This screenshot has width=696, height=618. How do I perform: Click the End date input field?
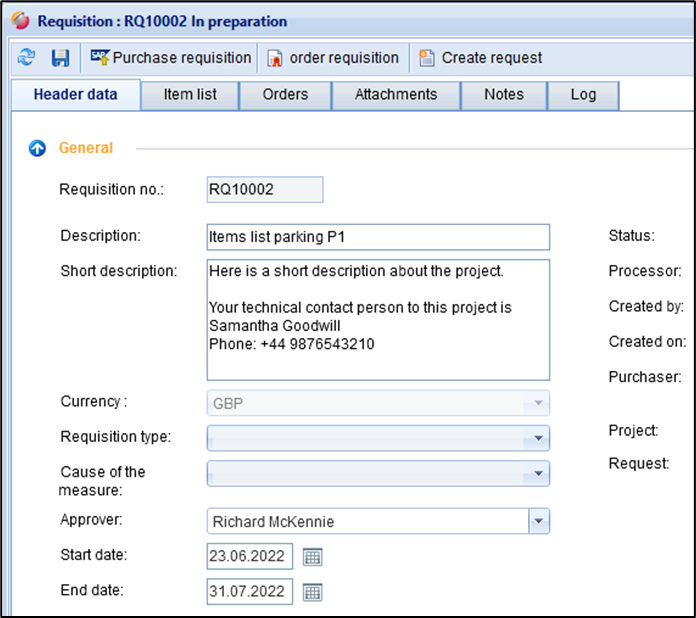pyautogui.click(x=249, y=592)
